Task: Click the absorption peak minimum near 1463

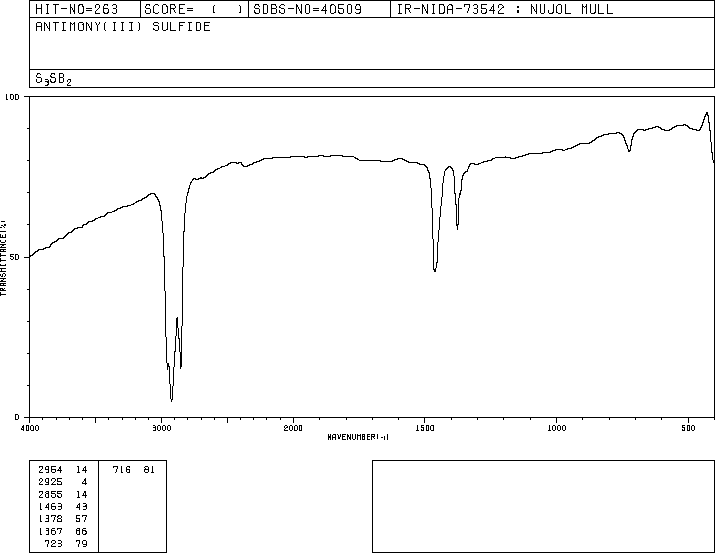Action: (435, 271)
